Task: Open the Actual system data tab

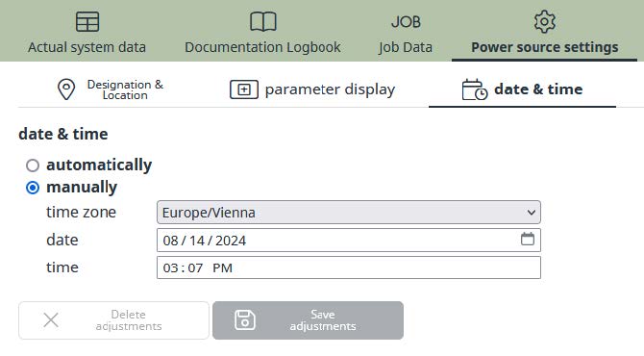Action: [x=87, y=31]
